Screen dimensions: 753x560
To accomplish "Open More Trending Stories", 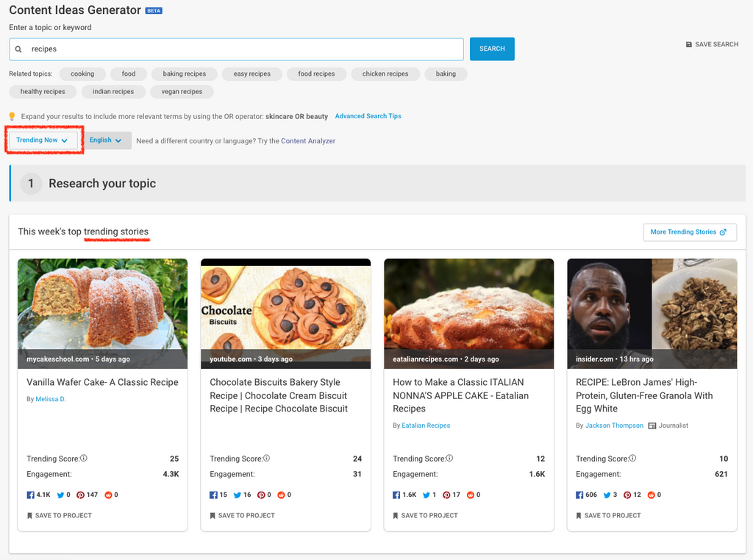I will point(689,232).
